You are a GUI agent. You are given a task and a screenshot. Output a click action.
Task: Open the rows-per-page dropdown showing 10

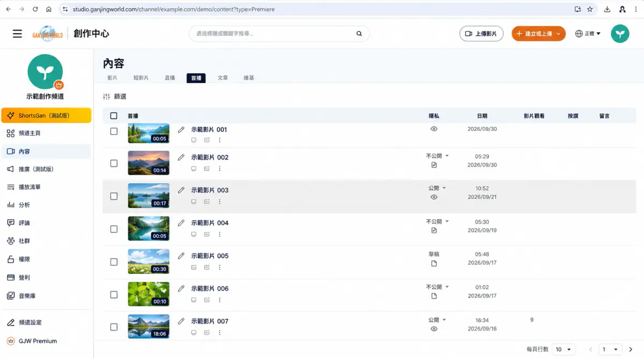click(x=563, y=349)
